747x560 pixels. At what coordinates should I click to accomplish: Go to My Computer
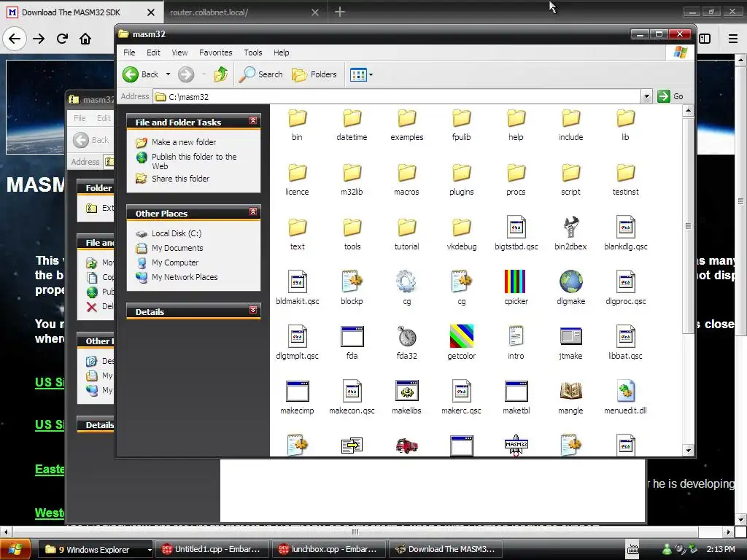(x=175, y=262)
